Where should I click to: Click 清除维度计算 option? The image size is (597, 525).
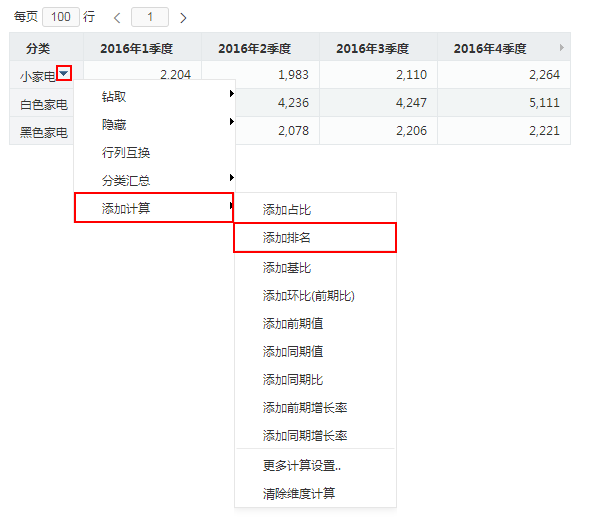click(315, 493)
